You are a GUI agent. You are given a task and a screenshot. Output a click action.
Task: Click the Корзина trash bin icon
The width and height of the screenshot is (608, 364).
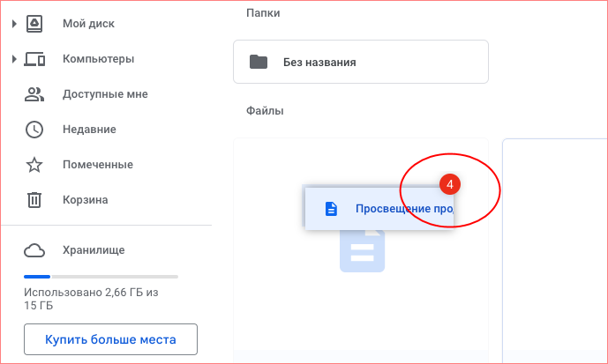point(34,200)
